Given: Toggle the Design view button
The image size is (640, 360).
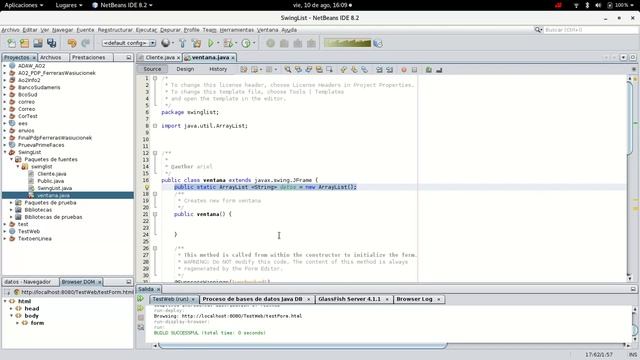Looking at the screenshot, I should coord(185,69).
